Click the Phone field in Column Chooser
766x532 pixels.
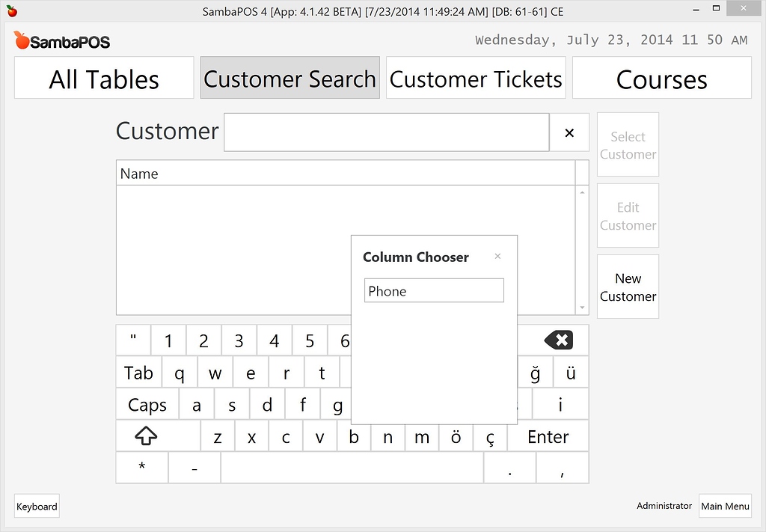click(434, 290)
